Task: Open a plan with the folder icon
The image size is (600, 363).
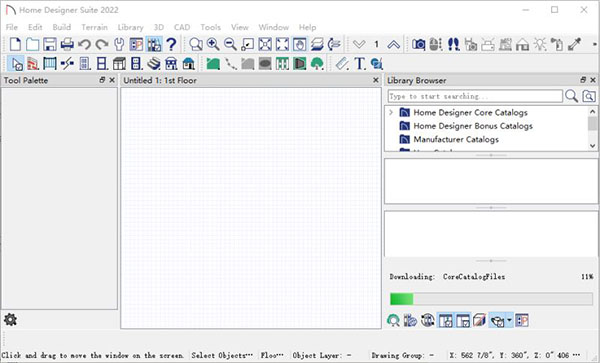Action: tap(33, 44)
